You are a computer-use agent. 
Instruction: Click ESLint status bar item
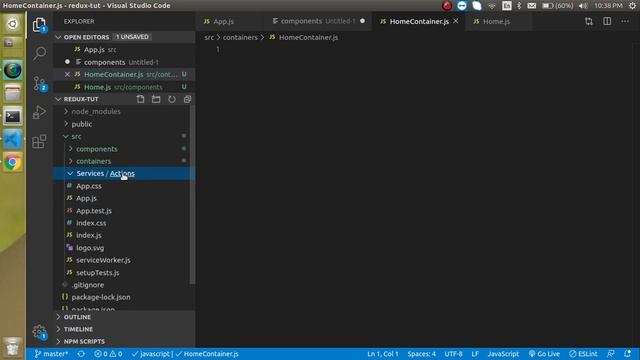(583, 354)
